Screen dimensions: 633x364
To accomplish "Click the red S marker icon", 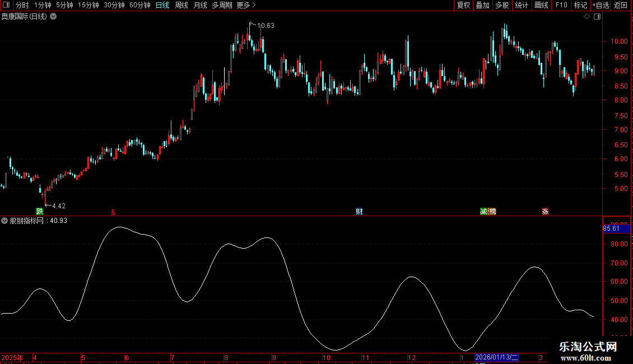I will click(x=113, y=212).
